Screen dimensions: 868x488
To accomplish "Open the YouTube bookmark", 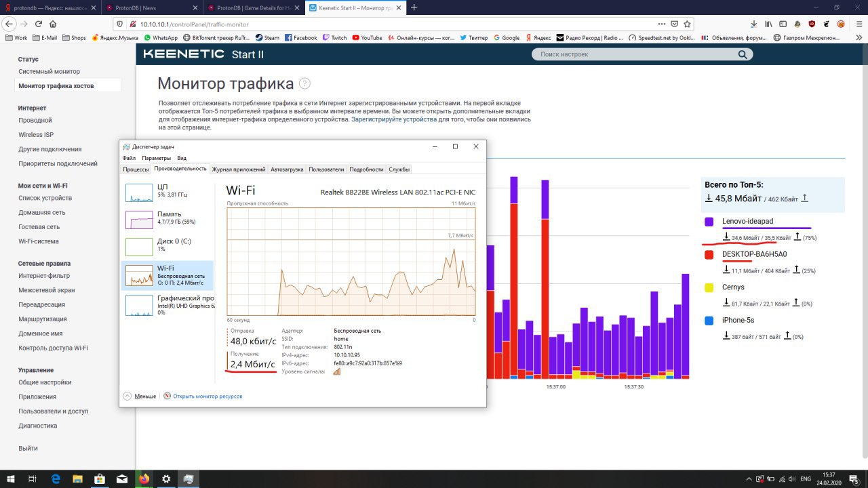I will (x=367, y=38).
